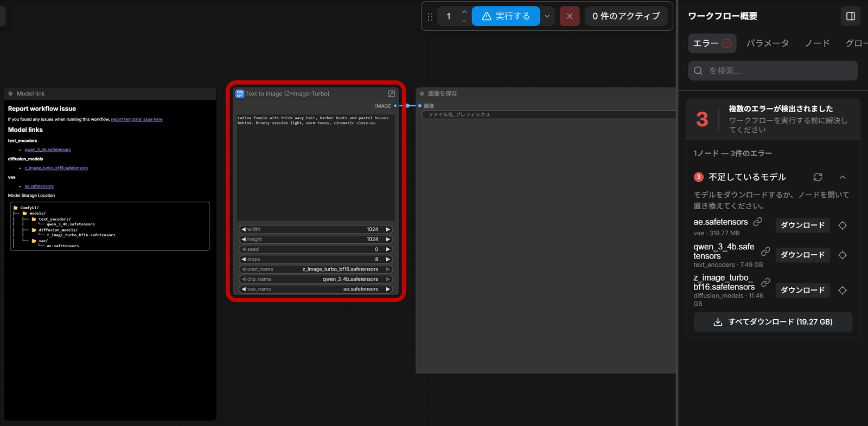Screen dimensions: 868x426
Task: Increase height value with right arrow
Action: pyautogui.click(x=388, y=239)
